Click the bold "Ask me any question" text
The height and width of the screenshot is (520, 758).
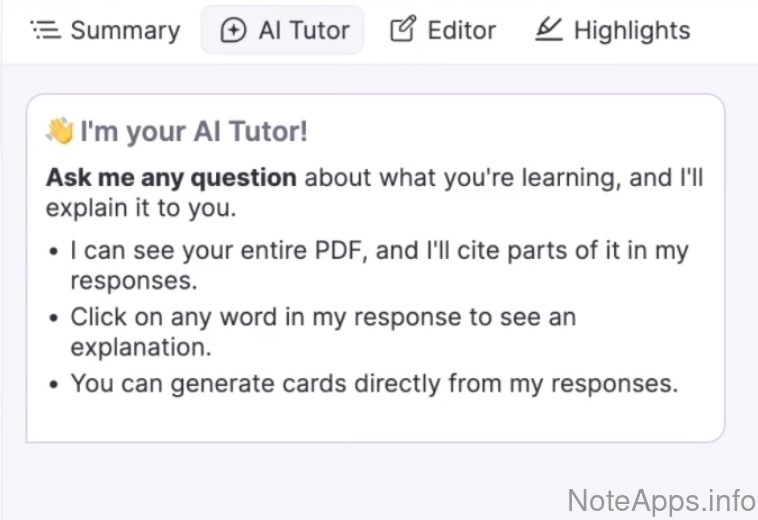pyautogui.click(x=171, y=178)
